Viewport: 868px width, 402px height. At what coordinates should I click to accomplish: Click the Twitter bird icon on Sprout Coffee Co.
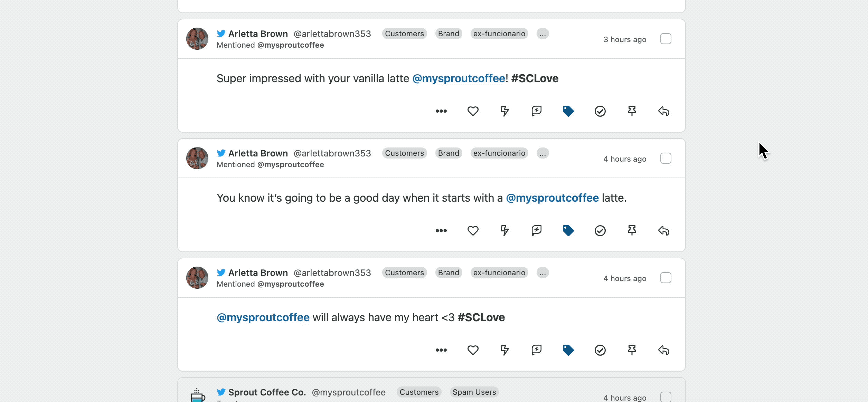(221, 392)
